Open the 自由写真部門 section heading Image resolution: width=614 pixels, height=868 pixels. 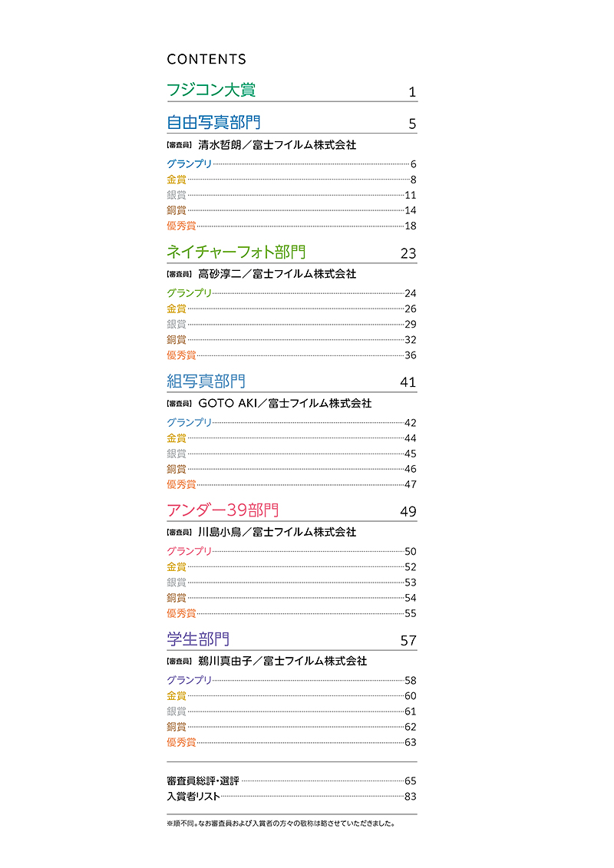pyautogui.click(x=213, y=122)
